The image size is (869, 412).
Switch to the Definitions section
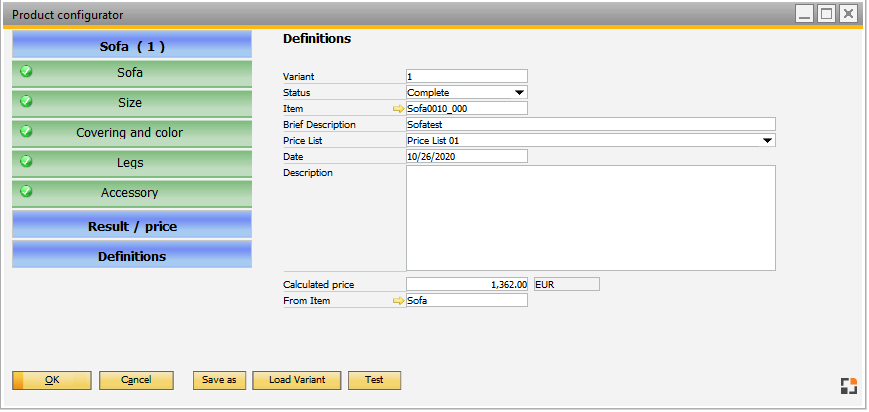[x=132, y=256]
